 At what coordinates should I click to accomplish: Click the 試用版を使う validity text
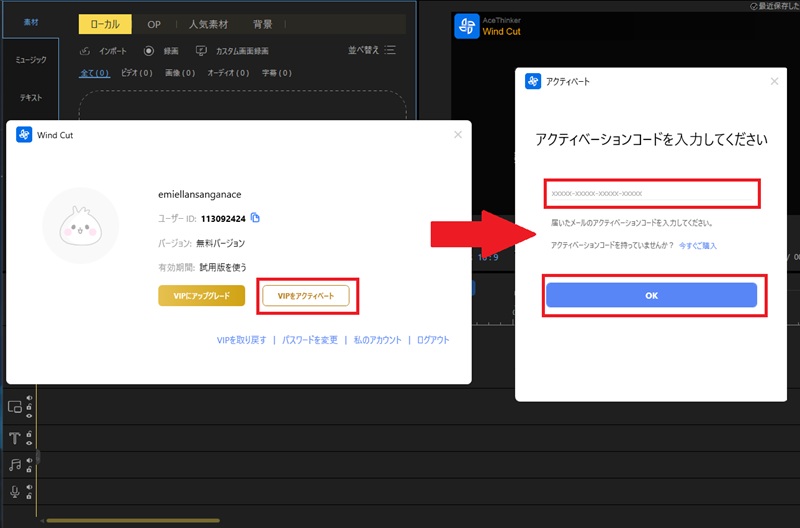pos(223,267)
